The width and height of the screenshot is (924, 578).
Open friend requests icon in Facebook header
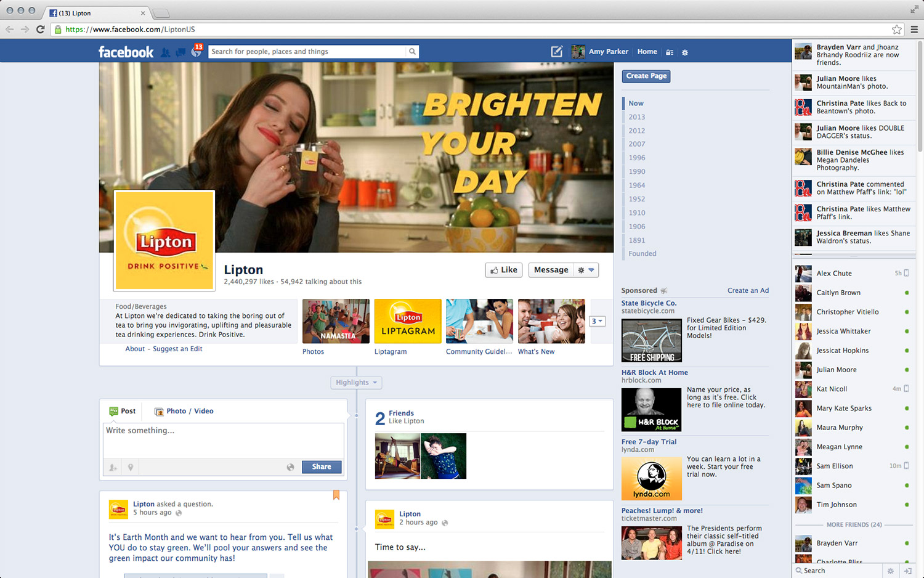(165, 52)
